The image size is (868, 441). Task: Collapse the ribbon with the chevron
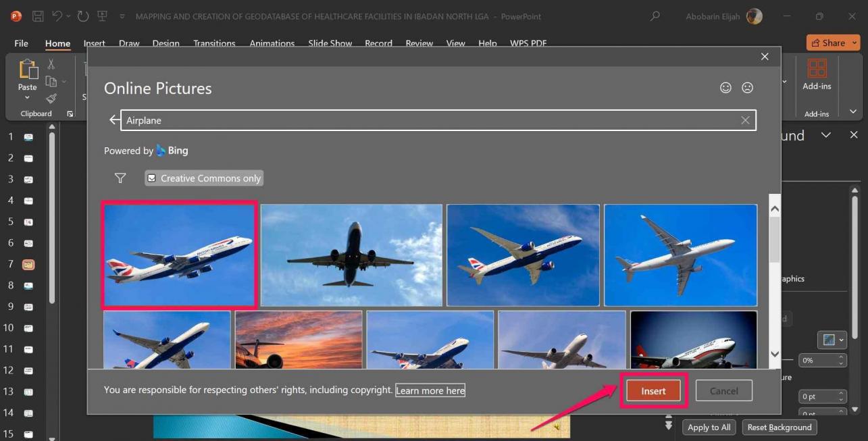point(853,111)
